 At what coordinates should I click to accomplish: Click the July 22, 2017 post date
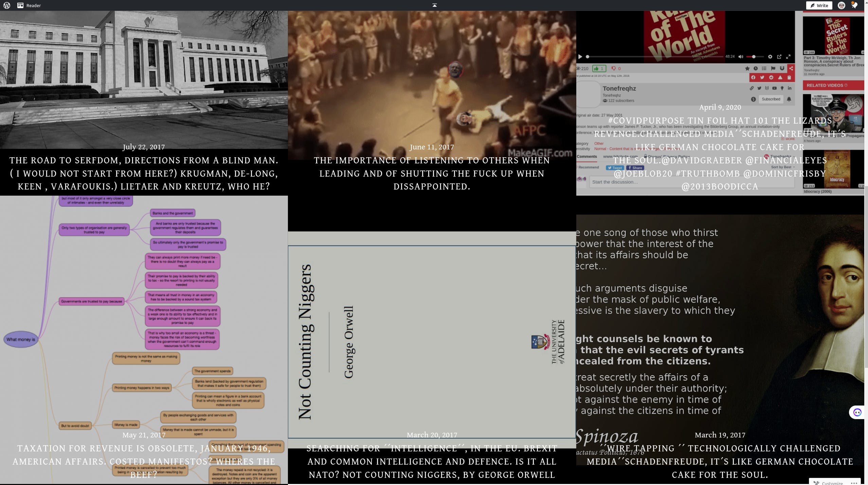pyautogui.click(x=144, y=147)
